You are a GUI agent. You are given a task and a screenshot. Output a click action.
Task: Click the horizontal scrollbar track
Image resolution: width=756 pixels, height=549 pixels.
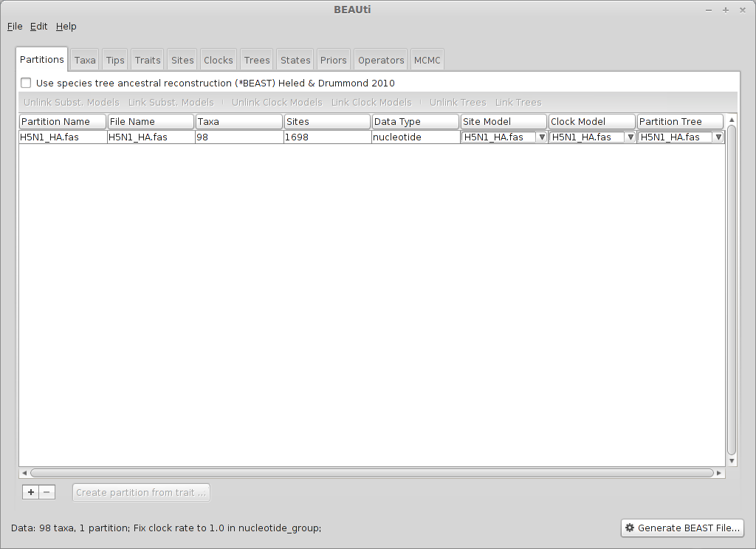coord(372,473)
